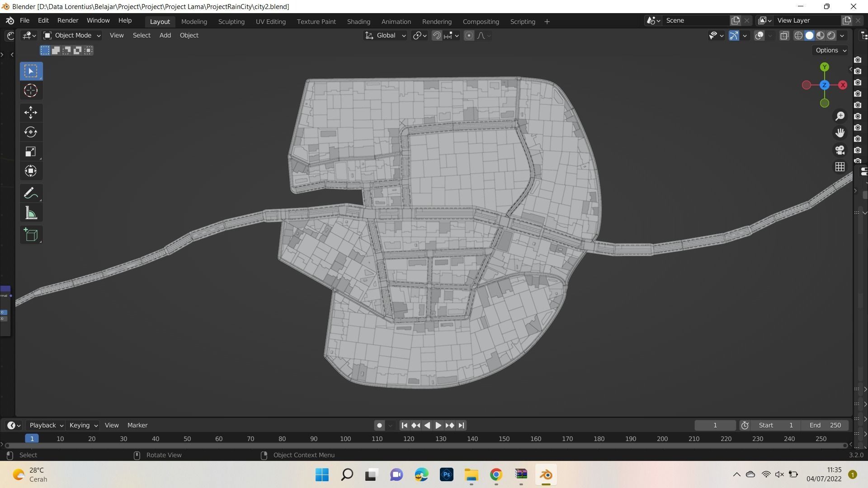Toggle viewport overlays
This screenshot has width=868, height=488.
click(759, 35)
